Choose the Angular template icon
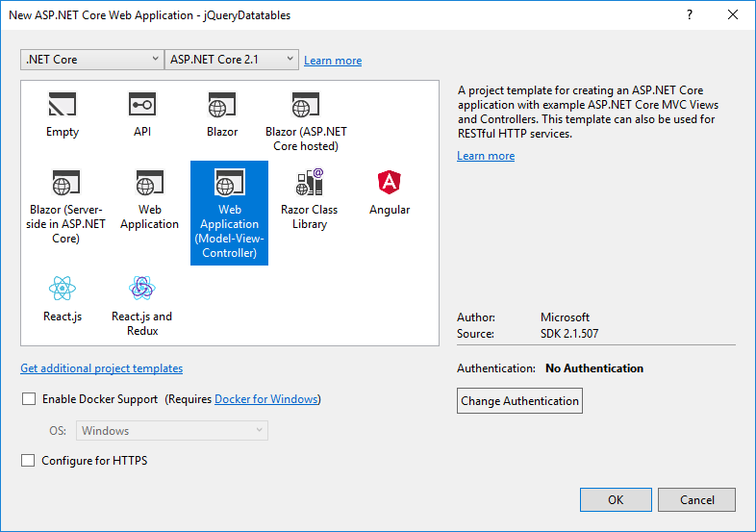 [x=390, y=183]
